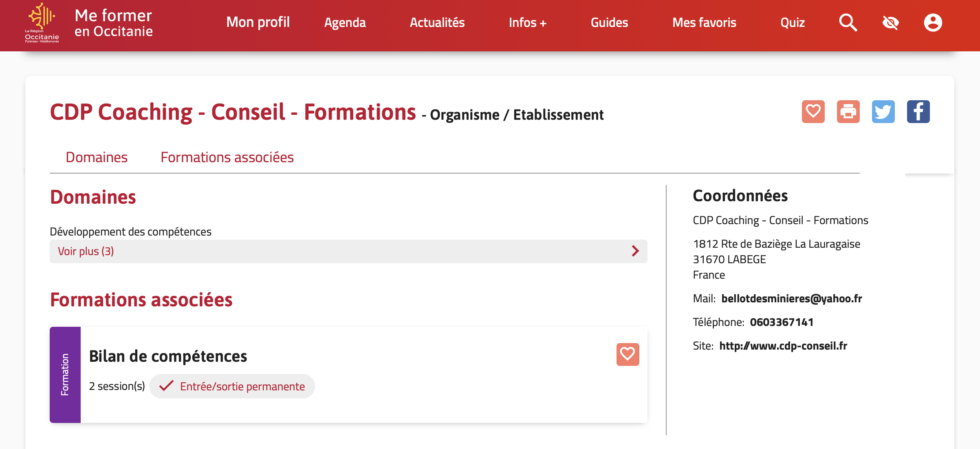Screen dimensions: 980x449
Task: Go to Actualités menu
Action: pyautogui.click(x=437, y=23)
